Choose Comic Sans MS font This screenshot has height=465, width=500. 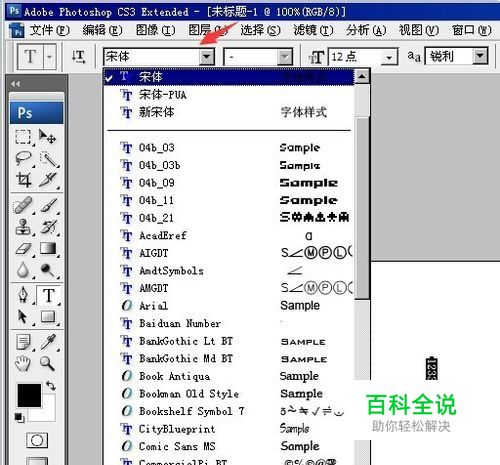click(x=228, y=446)
